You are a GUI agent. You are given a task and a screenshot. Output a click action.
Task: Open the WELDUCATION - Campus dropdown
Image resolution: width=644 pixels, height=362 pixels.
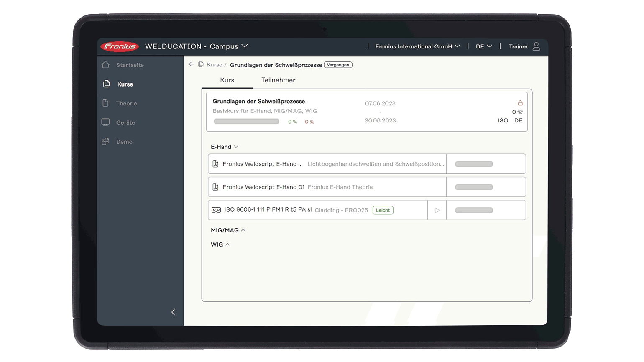click(197, 46)
